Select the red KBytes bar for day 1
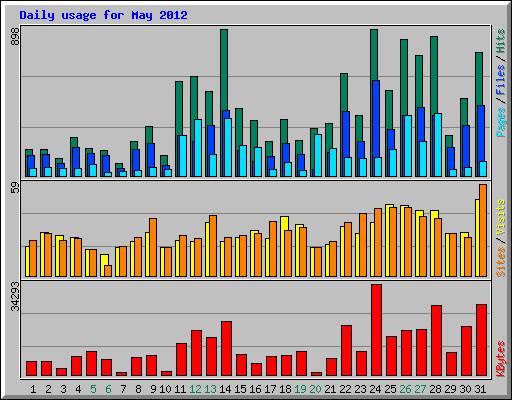Image resolution: width=512 pixels, height=400 pixels. pos(32,368)
